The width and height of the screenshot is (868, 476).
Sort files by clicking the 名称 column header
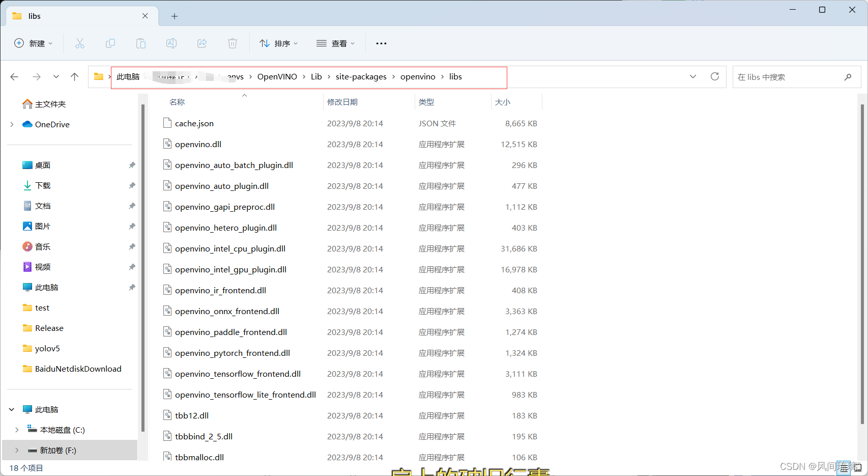coord(177,102)
